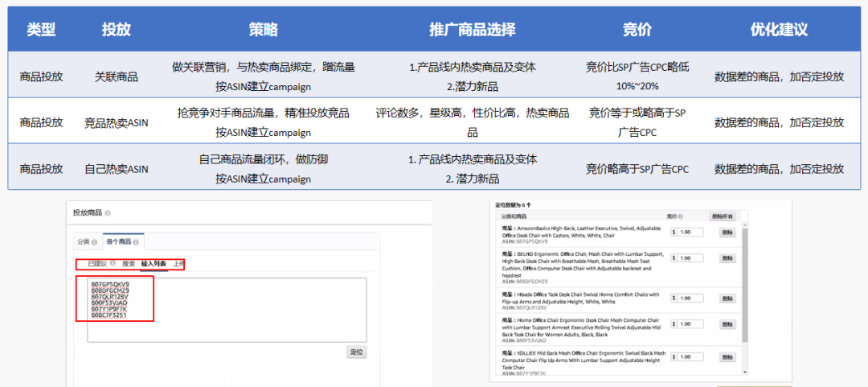The width and height of the screenshot is (868, 387).
Task: Click the 定位数量为 6 个 label
Action: tap(513, 205)
